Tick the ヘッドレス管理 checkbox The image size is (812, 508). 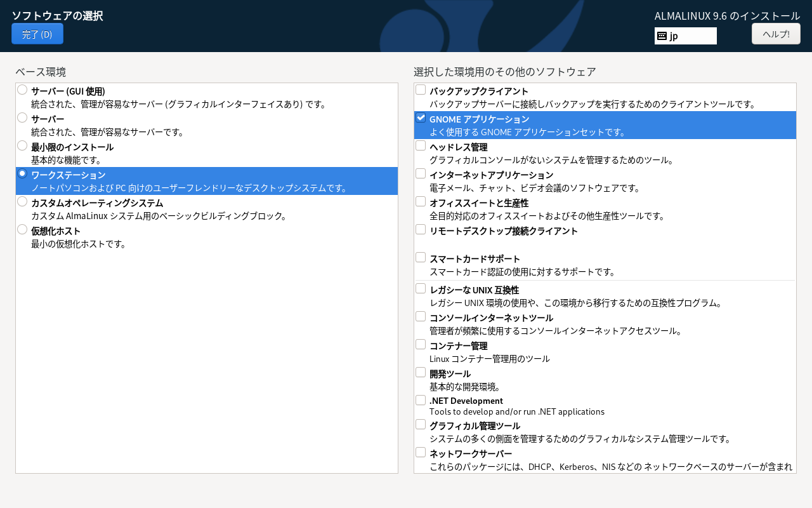tap(421, 145)
